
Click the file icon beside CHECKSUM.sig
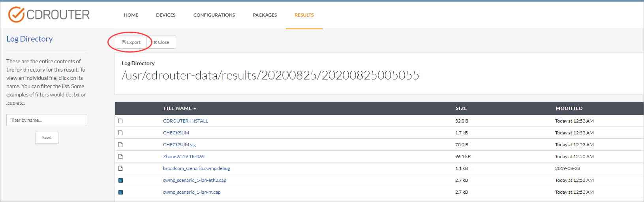pyautogui.click(x=120, y=145)
